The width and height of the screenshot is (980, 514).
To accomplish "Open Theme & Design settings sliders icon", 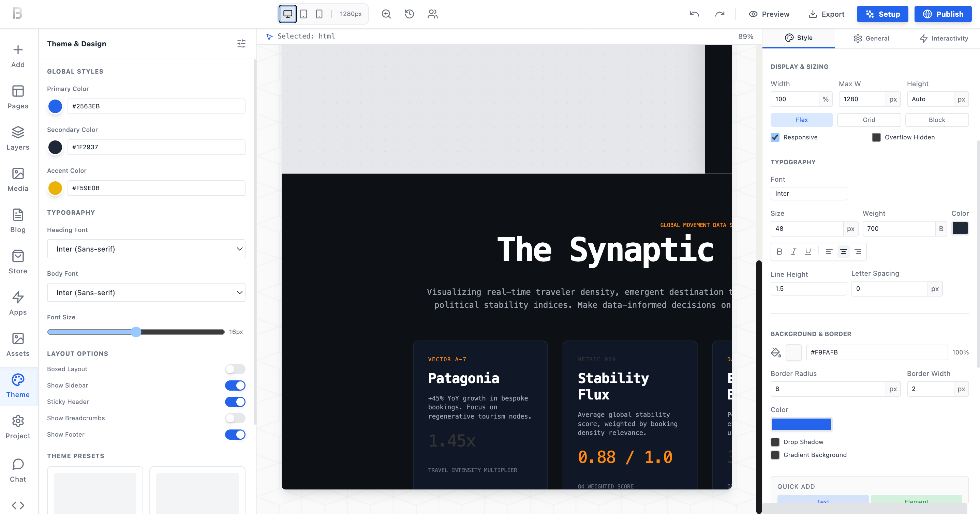I will (x=241, y=44).
